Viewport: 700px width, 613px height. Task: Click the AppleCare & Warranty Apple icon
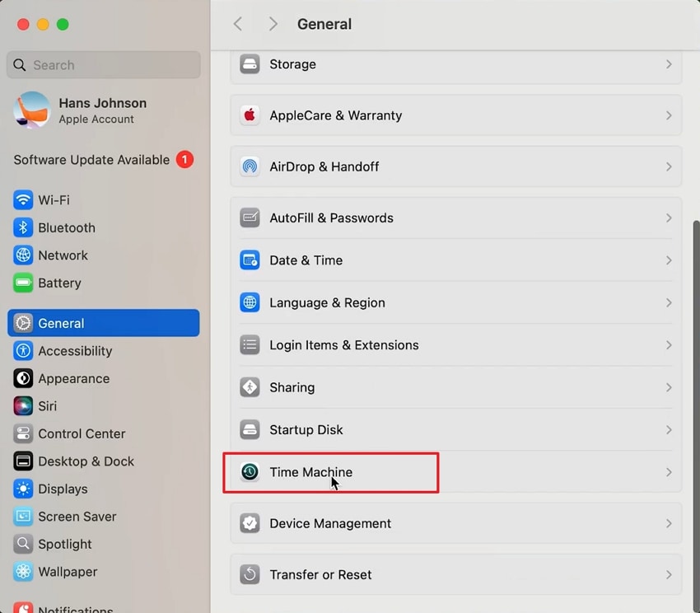tap(250, 115)
